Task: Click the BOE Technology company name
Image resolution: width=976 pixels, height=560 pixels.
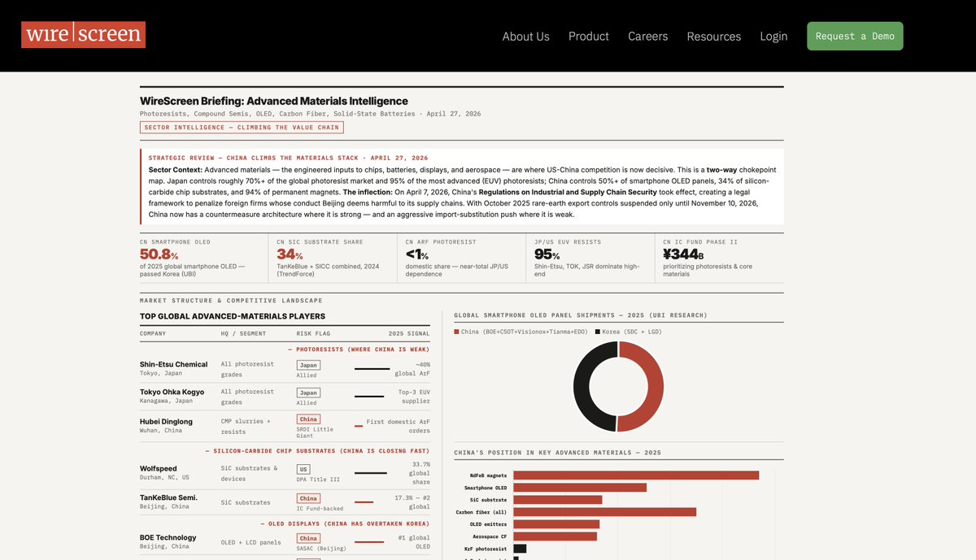Action: (168, 537)
